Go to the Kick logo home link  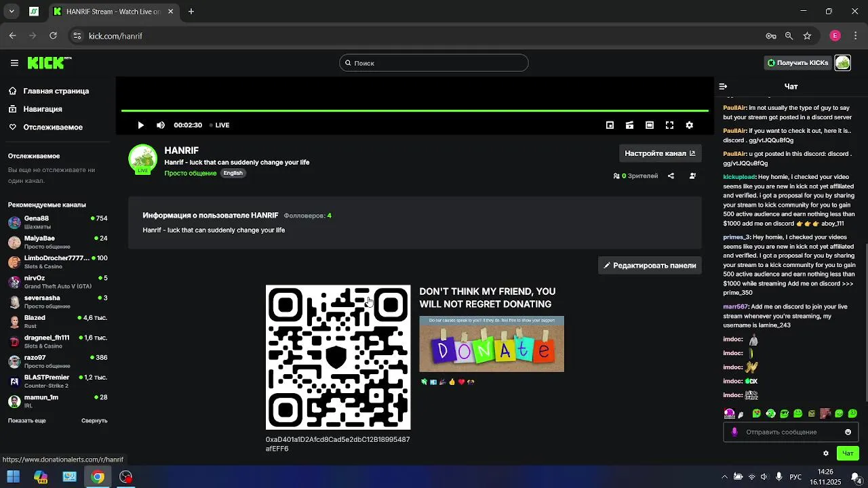(49, 62)
